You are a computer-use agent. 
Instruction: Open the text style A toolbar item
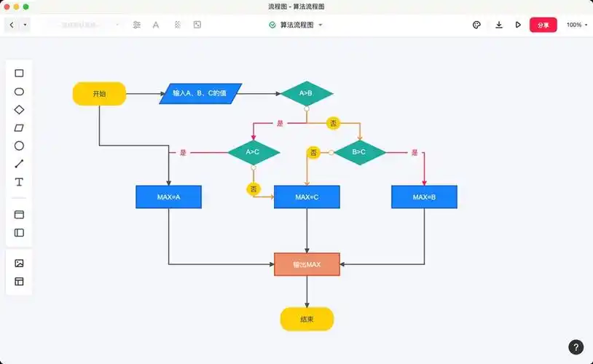(x=156, y=25)
